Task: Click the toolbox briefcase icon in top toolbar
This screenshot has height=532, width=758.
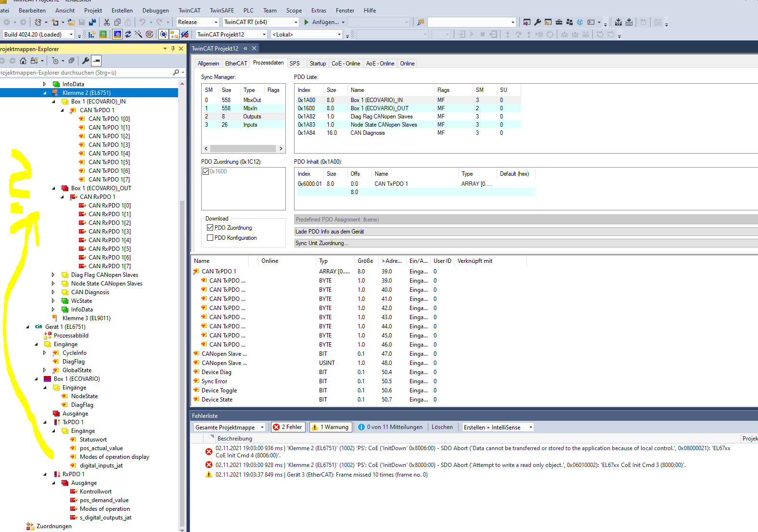Action: point(559,22)
